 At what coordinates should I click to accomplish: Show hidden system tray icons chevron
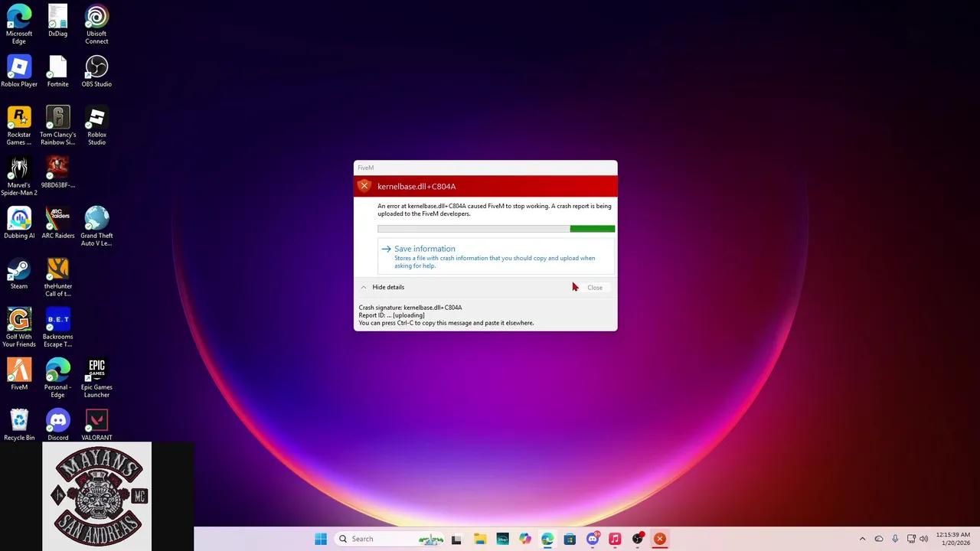[862, 539]
